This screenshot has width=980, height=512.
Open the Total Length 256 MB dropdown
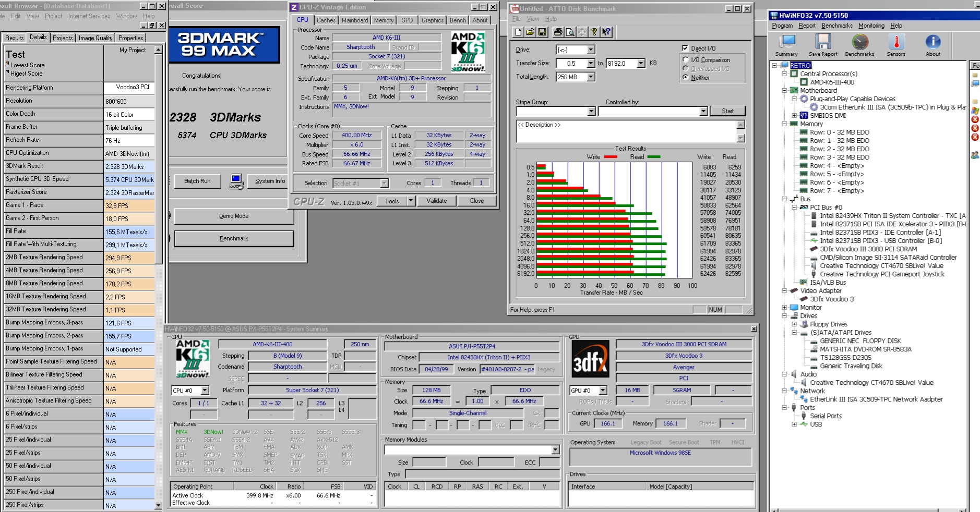pos(591,77)
